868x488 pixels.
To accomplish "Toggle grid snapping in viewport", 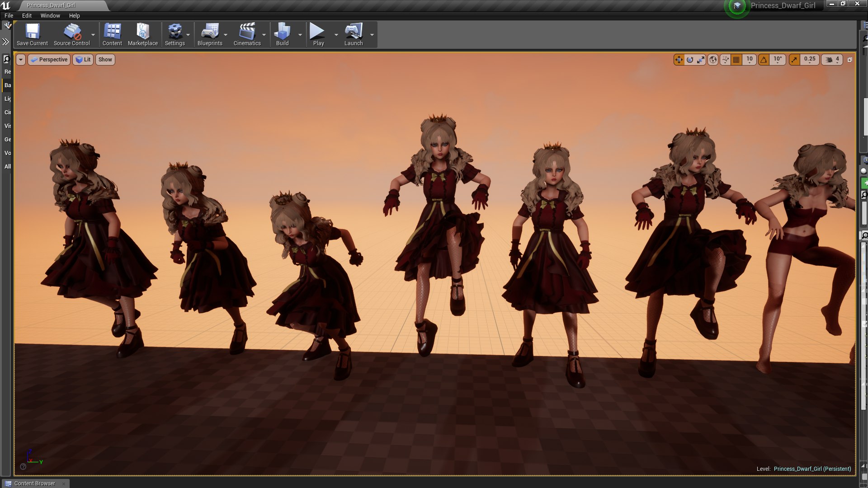I will point(736,60).
